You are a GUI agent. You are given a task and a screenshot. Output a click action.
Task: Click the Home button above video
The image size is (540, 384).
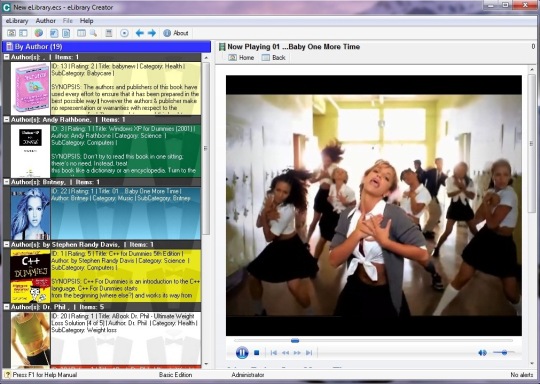241,58
